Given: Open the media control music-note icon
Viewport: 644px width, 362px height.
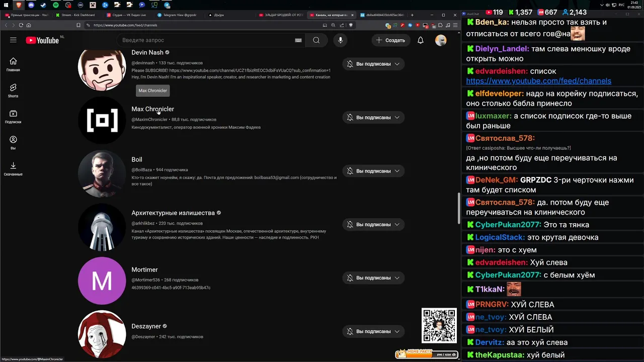Looking at the screenshot, I should click(448, 25).
